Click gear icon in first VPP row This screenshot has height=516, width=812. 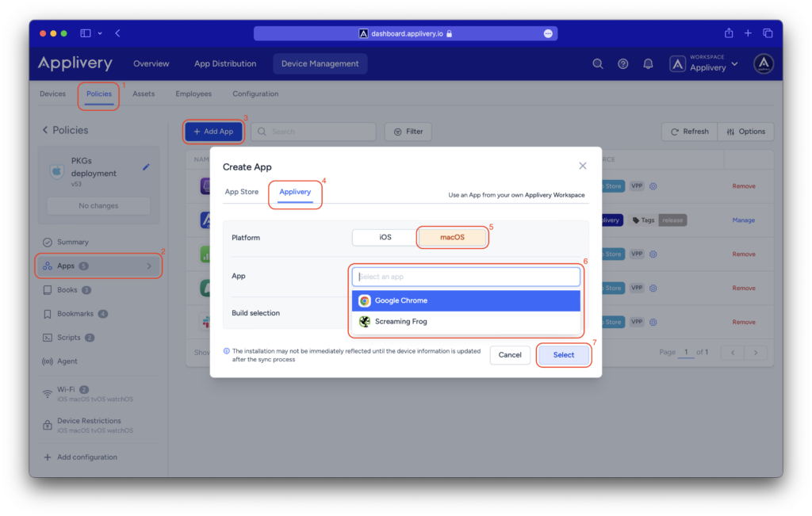click(x=653, y=186)
